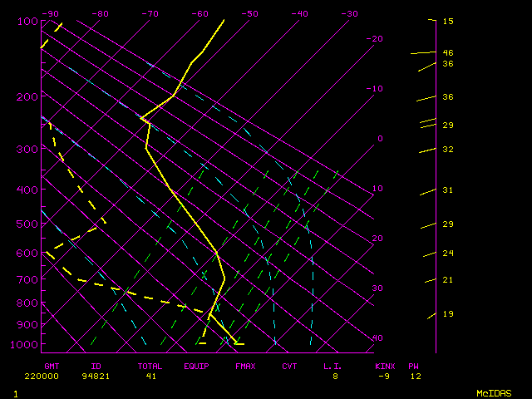This screenshot has width=532, height=399.
Task: Click the wind barb beside value 19
Action: pyautogui.click(x=431, y=316)
